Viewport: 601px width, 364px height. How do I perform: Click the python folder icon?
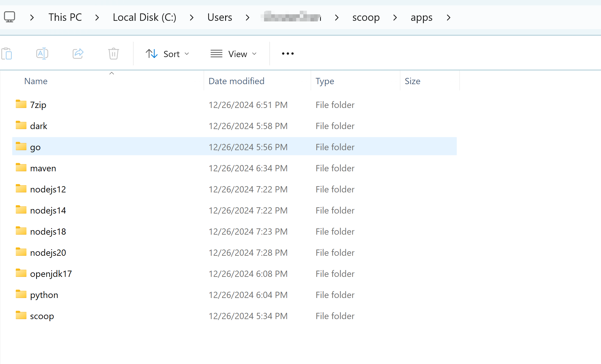coord(21,294)
